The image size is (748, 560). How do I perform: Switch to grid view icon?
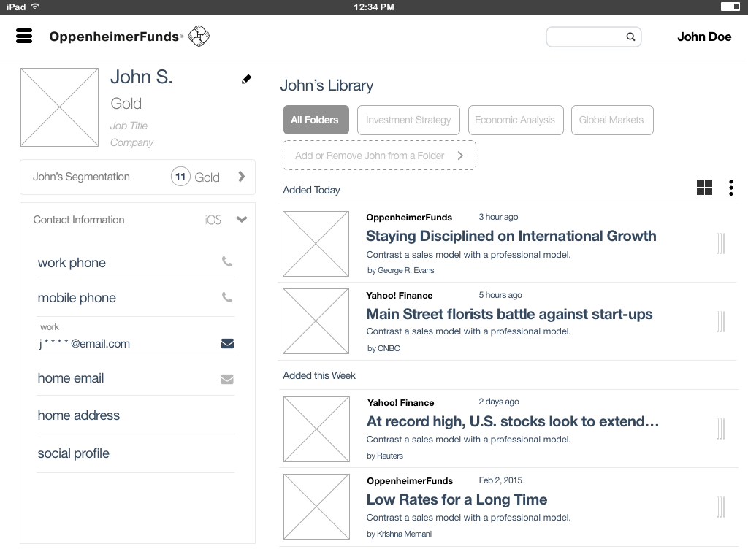(x=704, y=188)
